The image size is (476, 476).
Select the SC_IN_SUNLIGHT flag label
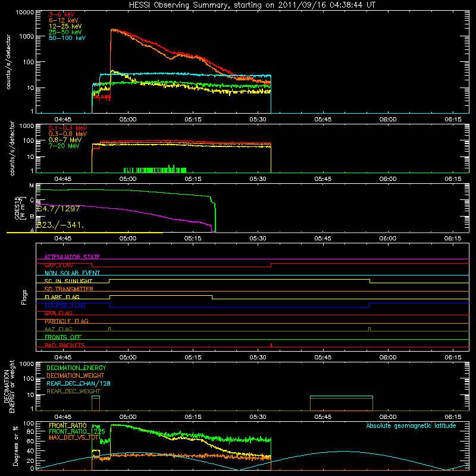click(68, 281)
